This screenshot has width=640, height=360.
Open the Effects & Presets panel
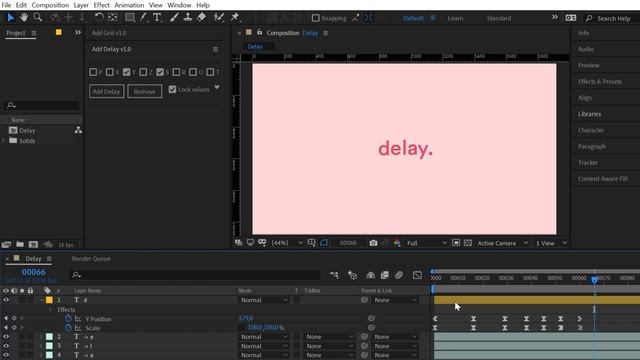click(600, 82)
